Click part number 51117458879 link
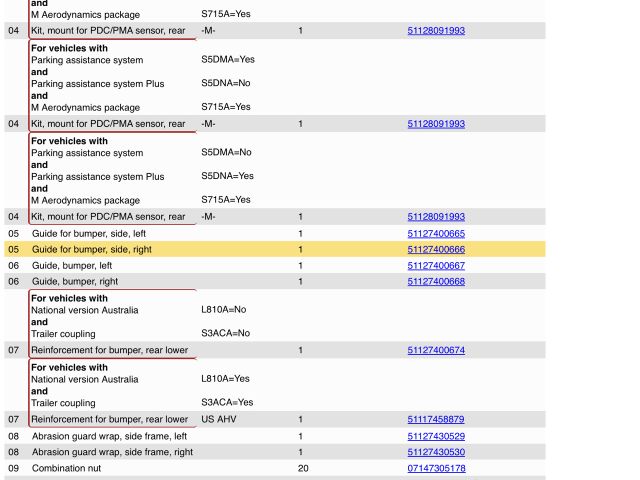The width and height of the screenshot is (640, 480). point(436,419)
